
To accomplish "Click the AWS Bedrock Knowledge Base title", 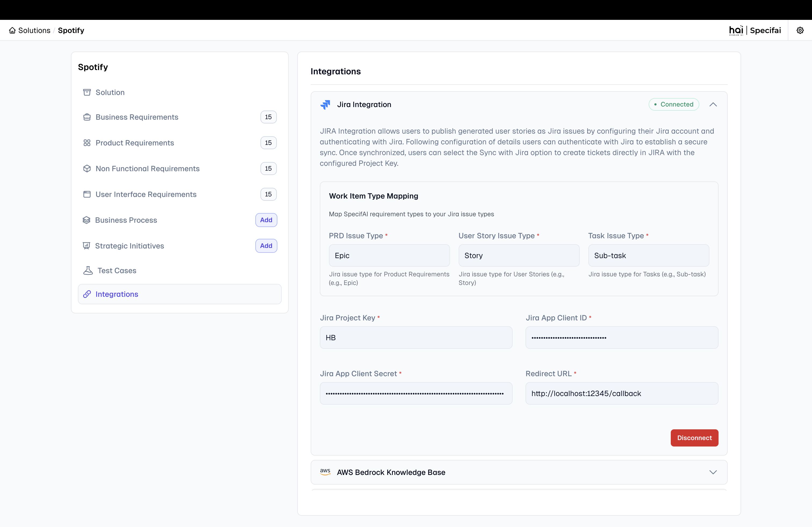I will [391, 472].
